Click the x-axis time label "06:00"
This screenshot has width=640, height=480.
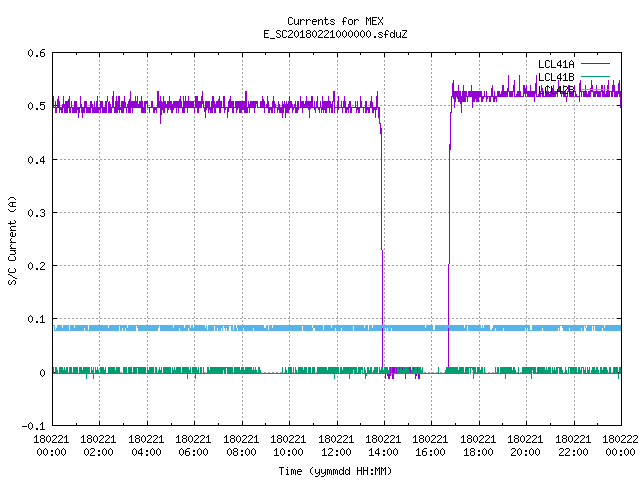[x=193, y=452]
